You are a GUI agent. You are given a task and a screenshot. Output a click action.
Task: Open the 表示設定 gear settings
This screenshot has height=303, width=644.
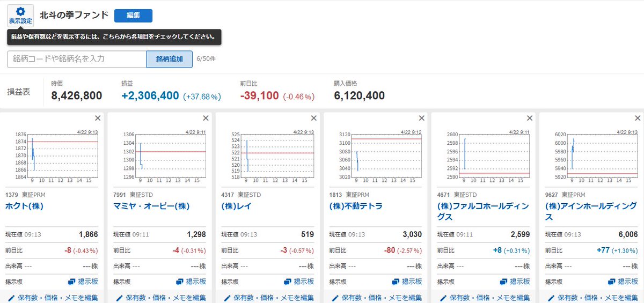click(x=20, y=16)
